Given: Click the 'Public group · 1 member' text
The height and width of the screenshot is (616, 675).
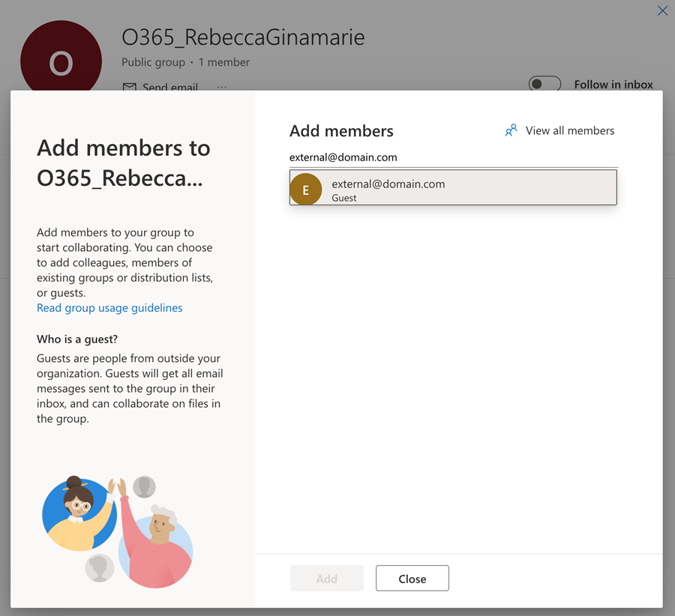Looking at the screenshot, I should pos(185,62).
